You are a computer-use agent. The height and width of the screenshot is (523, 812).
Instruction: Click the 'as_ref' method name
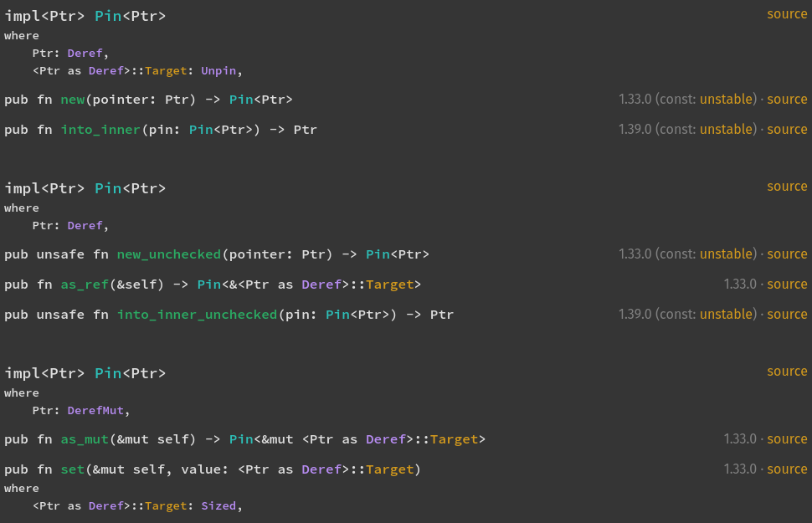pyautogui.click(x=84, y=285)
